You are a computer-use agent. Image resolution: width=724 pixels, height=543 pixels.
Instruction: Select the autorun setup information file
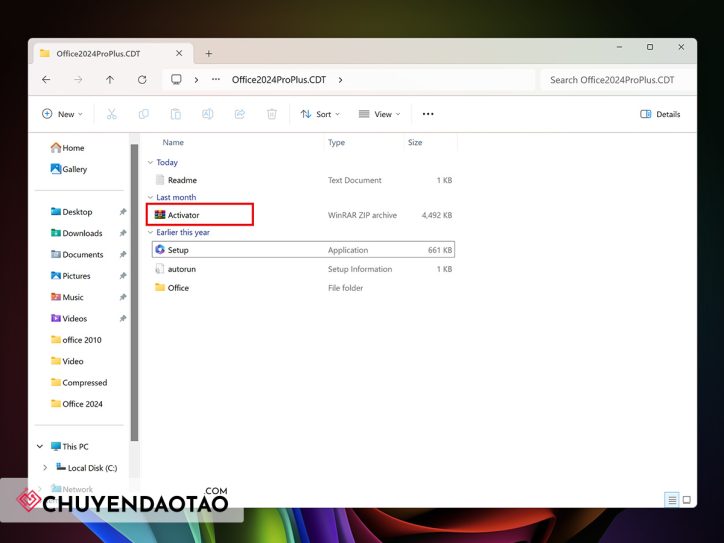tap(303, 269)
